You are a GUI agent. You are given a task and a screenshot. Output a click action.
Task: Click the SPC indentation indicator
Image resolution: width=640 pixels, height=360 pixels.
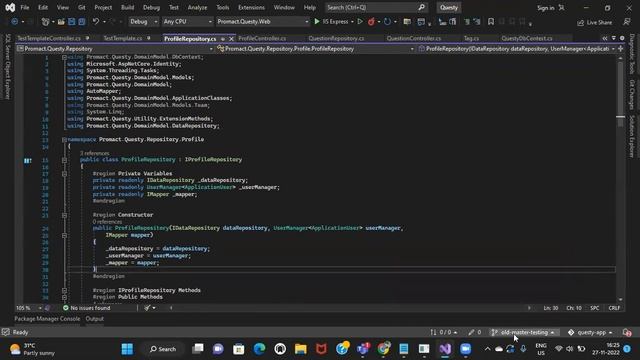pyautogui.click(x=595, y=308)
